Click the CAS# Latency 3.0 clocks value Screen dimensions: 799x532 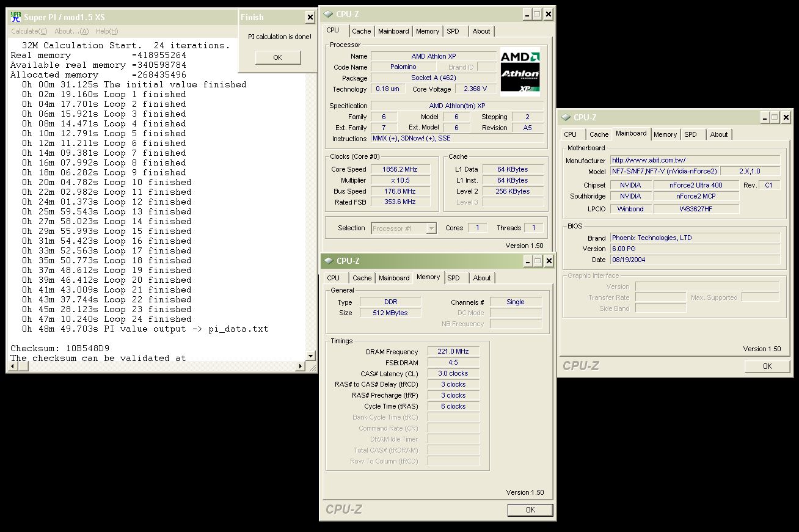click(x=453, y=373)
